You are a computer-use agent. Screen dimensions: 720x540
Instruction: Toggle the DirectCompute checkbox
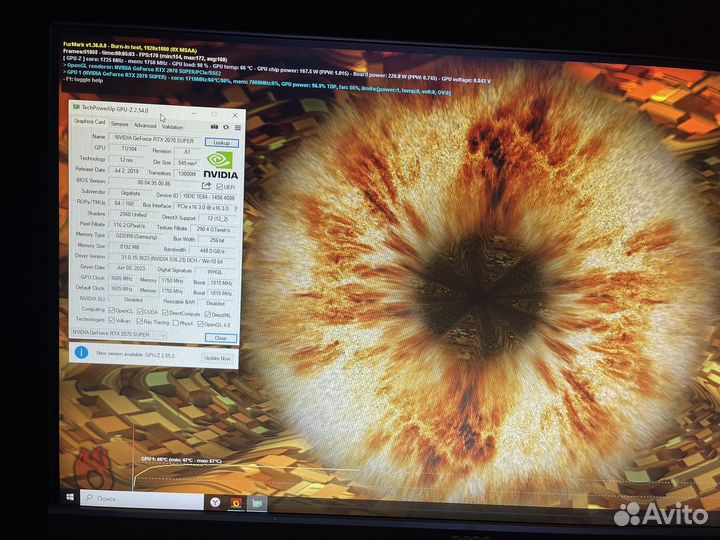165,313
